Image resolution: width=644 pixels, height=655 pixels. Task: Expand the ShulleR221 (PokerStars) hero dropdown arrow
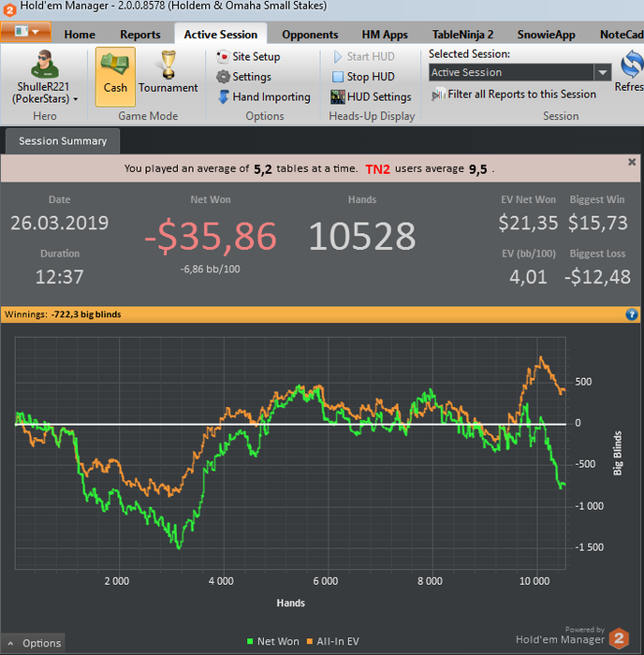click(76, 99)
